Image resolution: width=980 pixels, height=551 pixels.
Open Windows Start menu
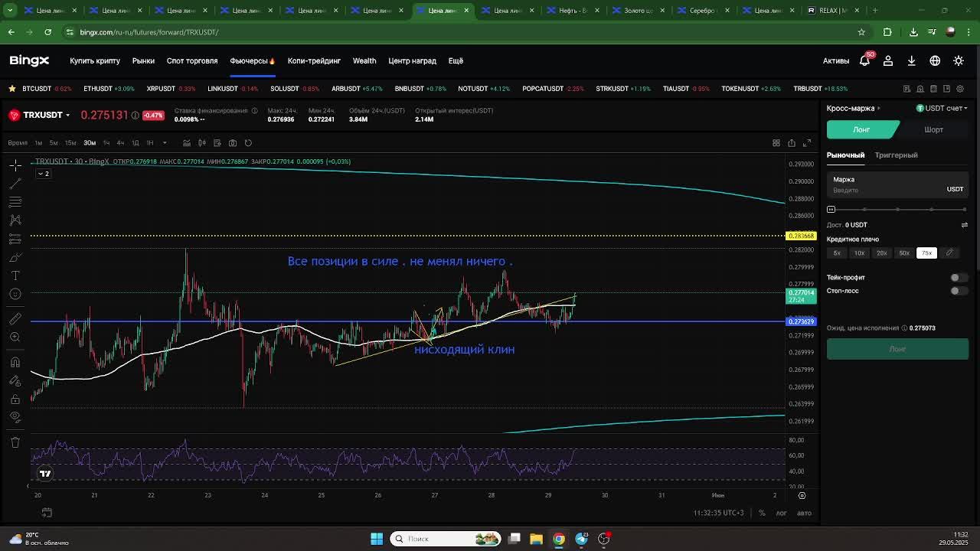(x=377, y=539)
